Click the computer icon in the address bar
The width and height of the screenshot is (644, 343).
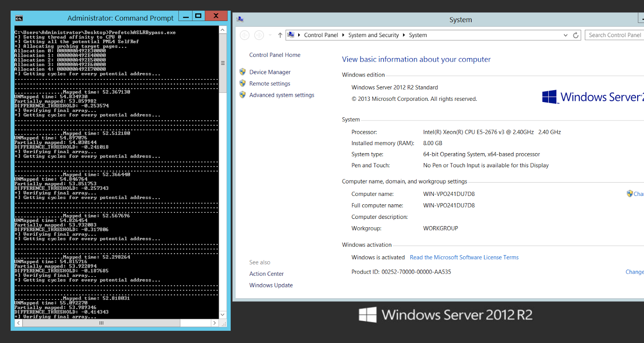pyautogui.click(x=291, y=35)
